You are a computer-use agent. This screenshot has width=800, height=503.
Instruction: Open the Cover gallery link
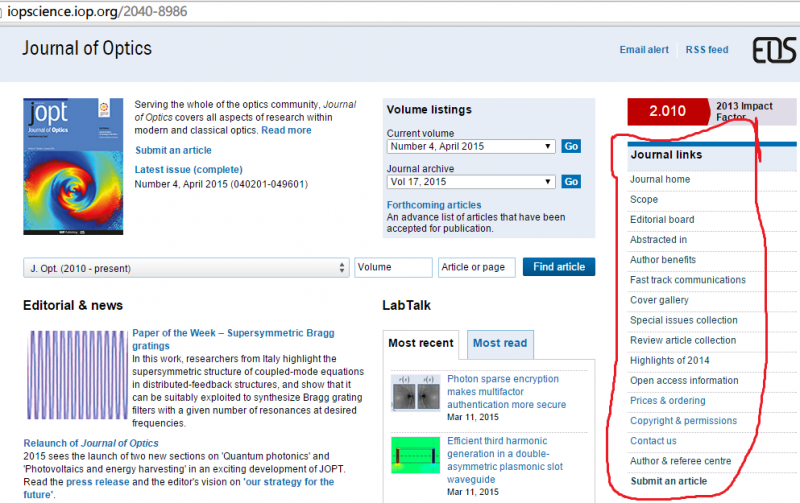coord(659,300)
